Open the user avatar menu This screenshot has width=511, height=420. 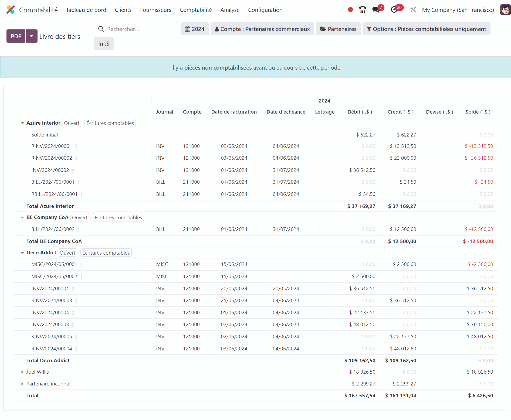[505, 10]
